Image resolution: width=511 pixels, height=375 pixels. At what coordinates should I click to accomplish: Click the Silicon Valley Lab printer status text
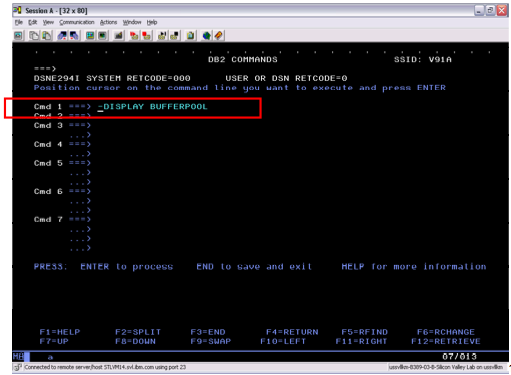446,367
